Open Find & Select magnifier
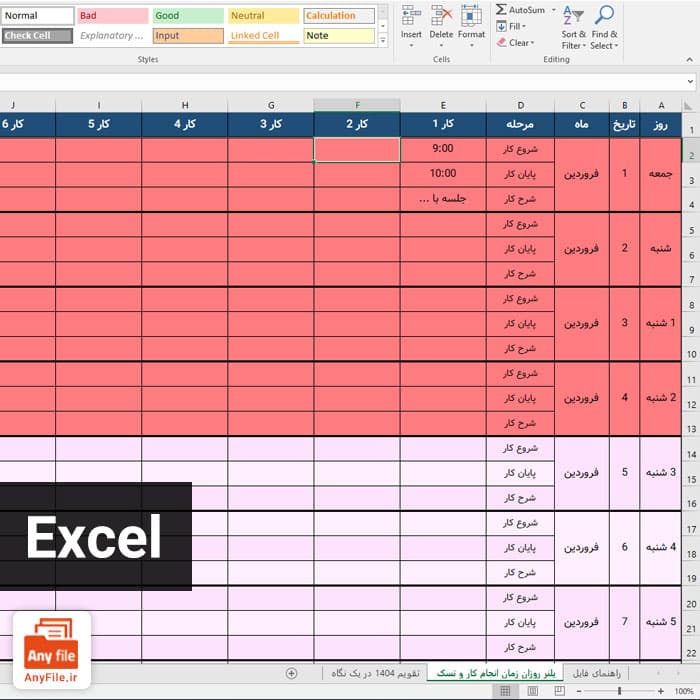This screenshot has height=700, width=700. click(604, 27)
